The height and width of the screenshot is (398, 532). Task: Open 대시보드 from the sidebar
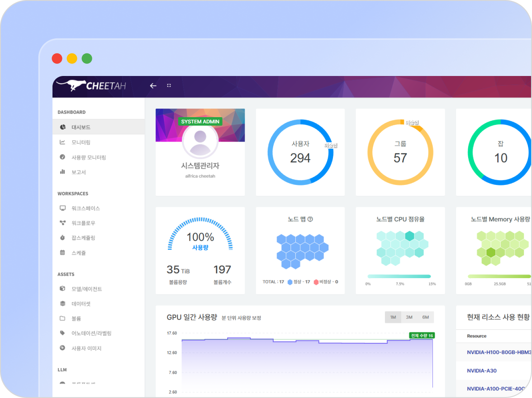tap(81, 127)
